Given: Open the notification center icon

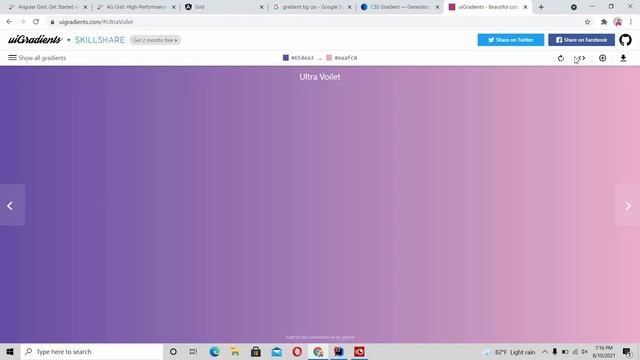Looking at the screenshot, I should pyautogui.click(x=627, y=351).
